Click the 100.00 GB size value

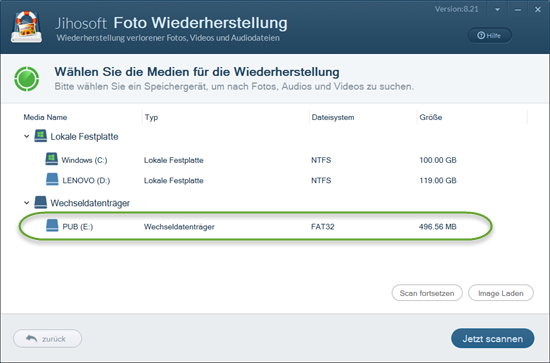click(x=438, y=160)
